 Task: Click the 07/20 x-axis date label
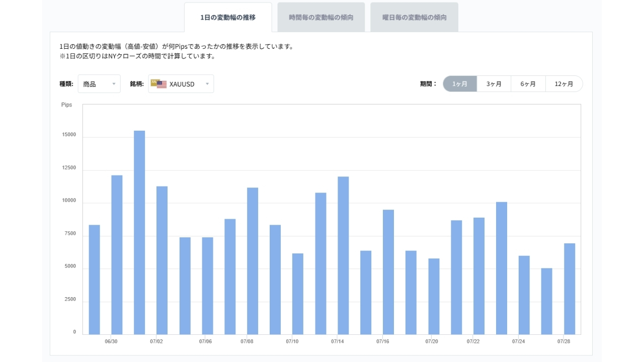432,341
